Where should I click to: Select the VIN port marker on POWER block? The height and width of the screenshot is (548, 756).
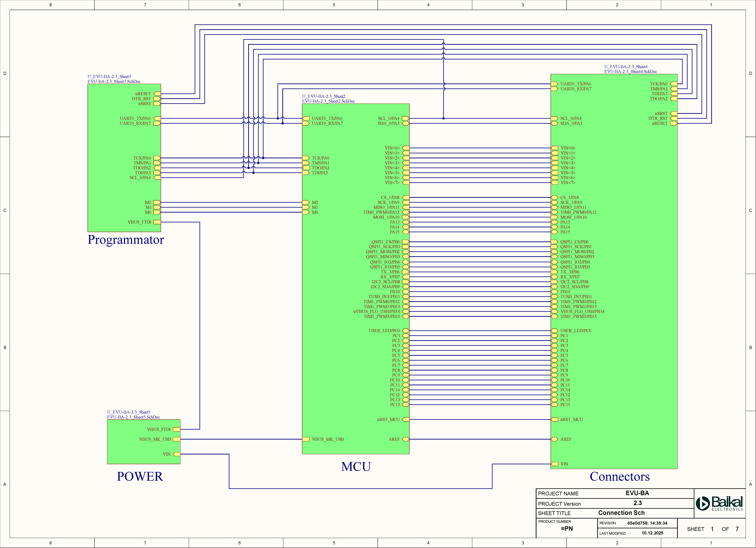pos(177,454)
